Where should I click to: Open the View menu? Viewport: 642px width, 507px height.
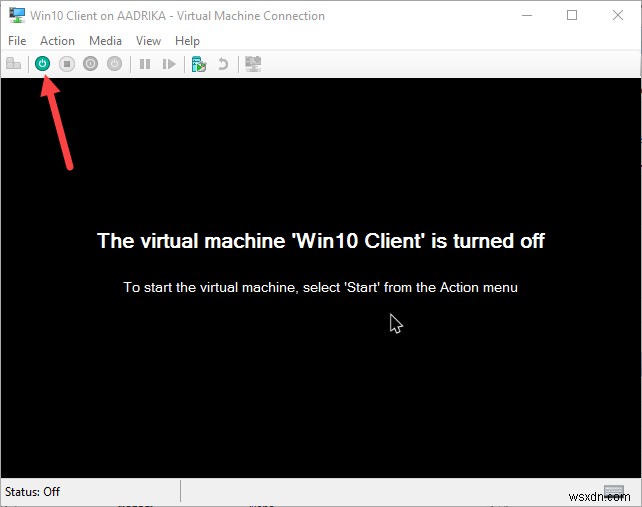[x=148, y=41]
